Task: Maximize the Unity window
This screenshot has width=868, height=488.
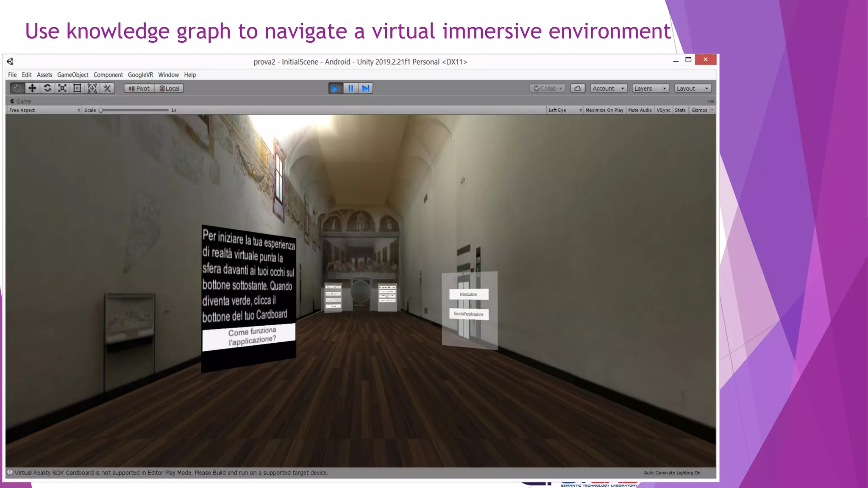Action: click(688, 60)
